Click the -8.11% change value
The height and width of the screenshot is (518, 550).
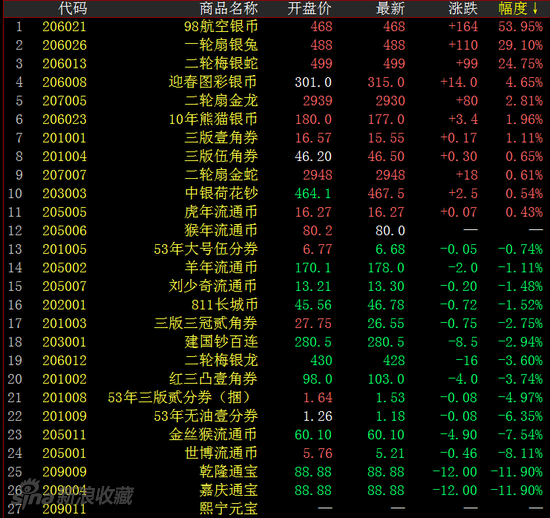521,453
